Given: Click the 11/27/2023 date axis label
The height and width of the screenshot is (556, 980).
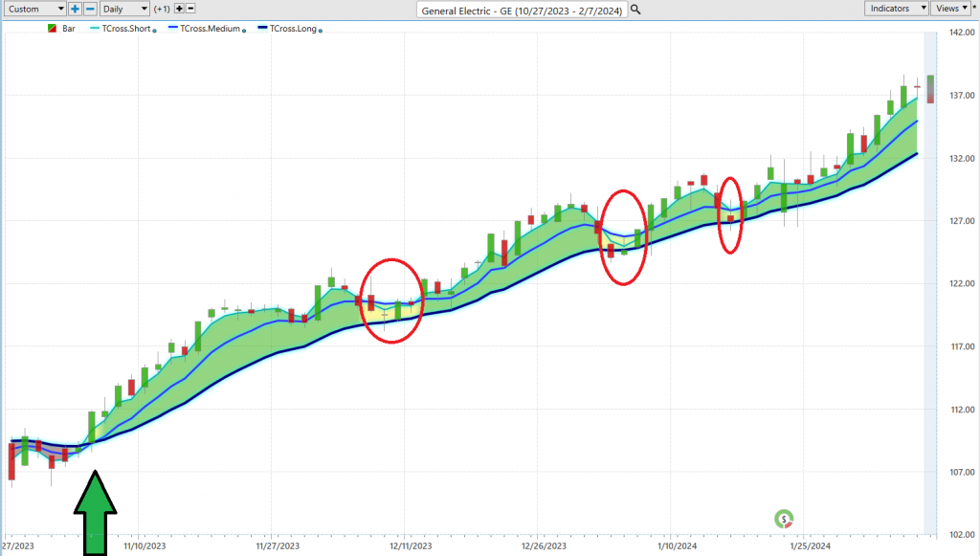Looking at the screenshot, I should 278,546.
